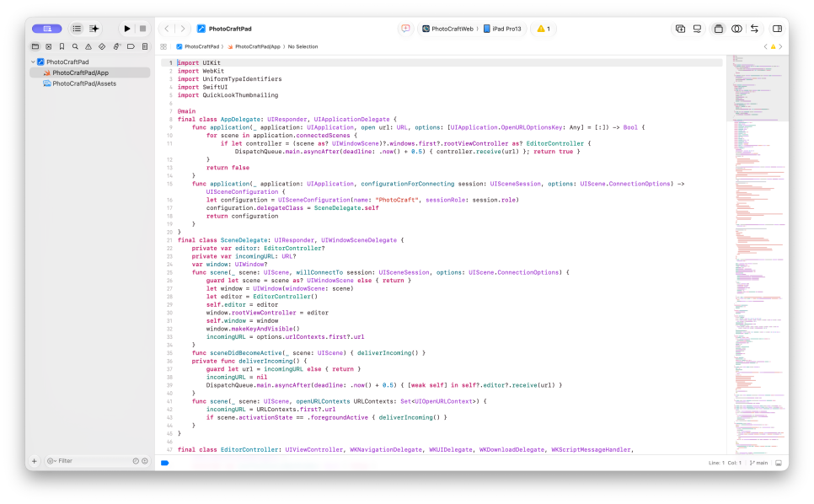Stop the running build

tap(142, 29)
